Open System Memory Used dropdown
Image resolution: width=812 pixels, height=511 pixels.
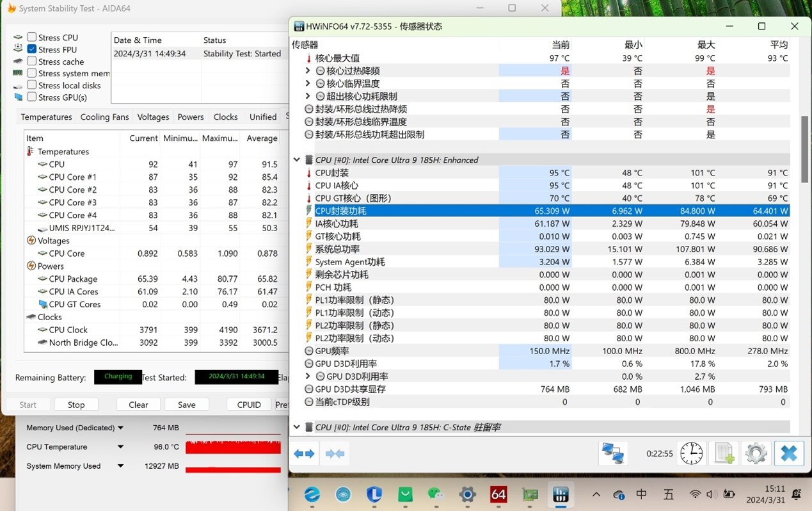[120, 466]
